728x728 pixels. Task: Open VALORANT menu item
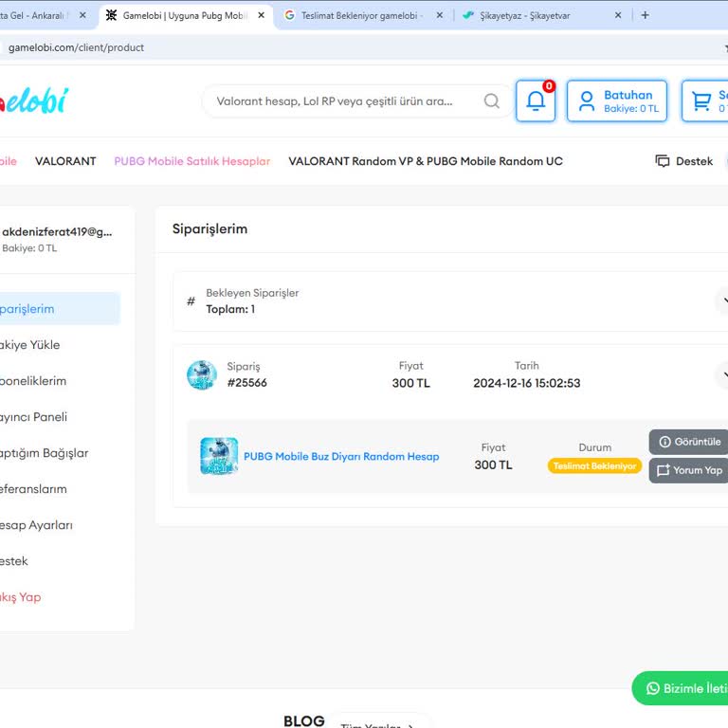[65, 161]
